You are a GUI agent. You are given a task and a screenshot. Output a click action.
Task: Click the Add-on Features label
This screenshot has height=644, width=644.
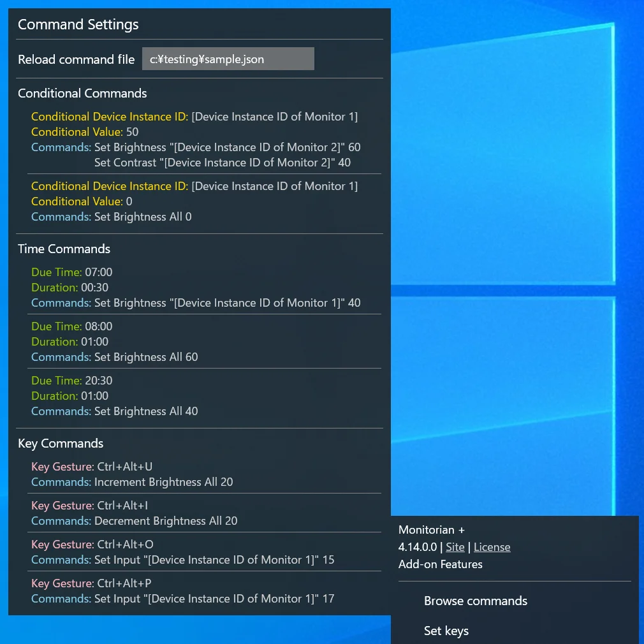(441, 564)
